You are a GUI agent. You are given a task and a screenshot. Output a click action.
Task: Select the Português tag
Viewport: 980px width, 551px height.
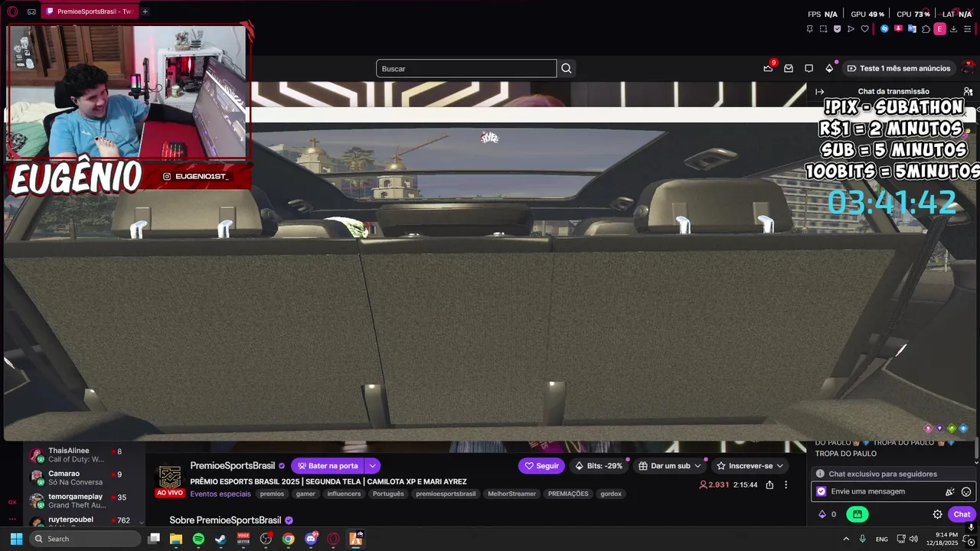coord(388,494)
